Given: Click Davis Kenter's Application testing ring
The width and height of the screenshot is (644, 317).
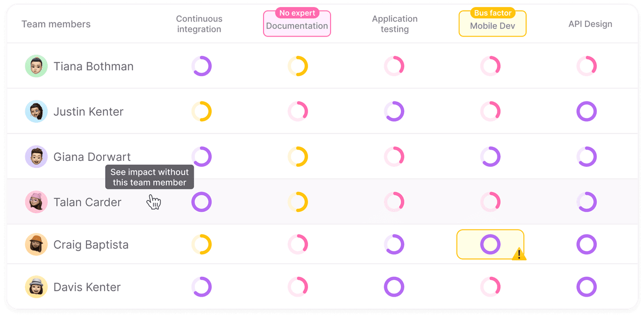Looking at the screenshot, I should click(x=394, y=287).
